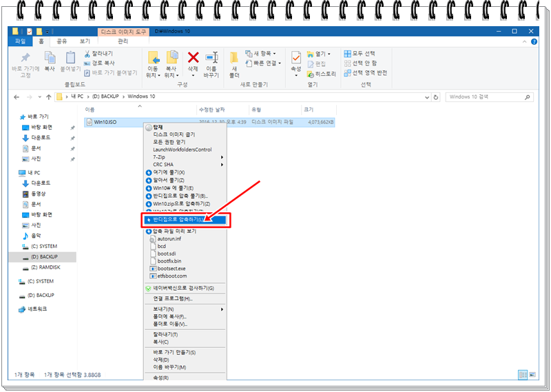The width and height of the screenshot is (551, 392).
Task: Choose Win10.zip으로 압축하기 in context menu
Action: 185,204
